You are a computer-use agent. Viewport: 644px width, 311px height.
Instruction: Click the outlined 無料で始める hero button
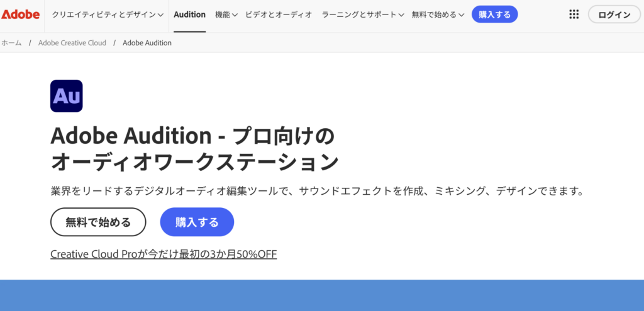98,222
